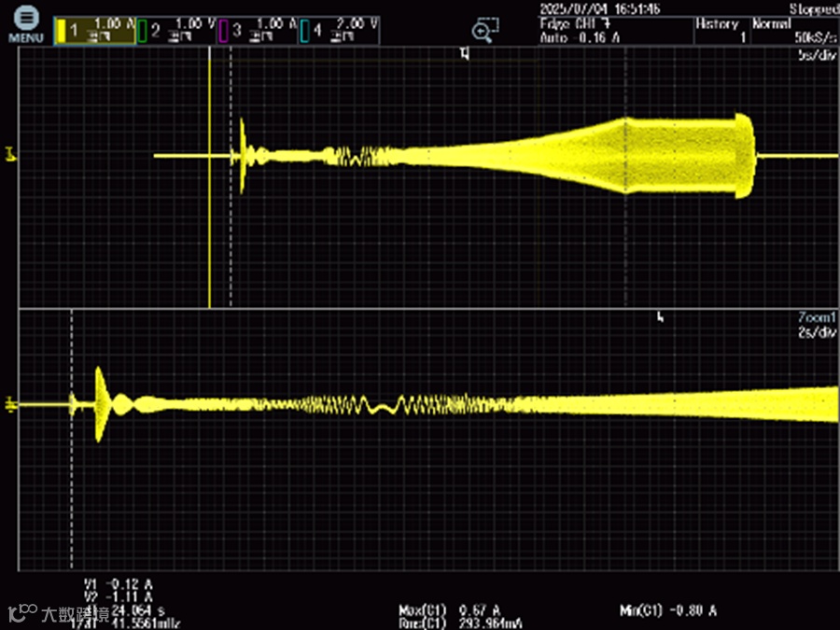Screen dimensions: 840x630
Task: Click the zoom position marker in lower window
Action: coord(661,317)
